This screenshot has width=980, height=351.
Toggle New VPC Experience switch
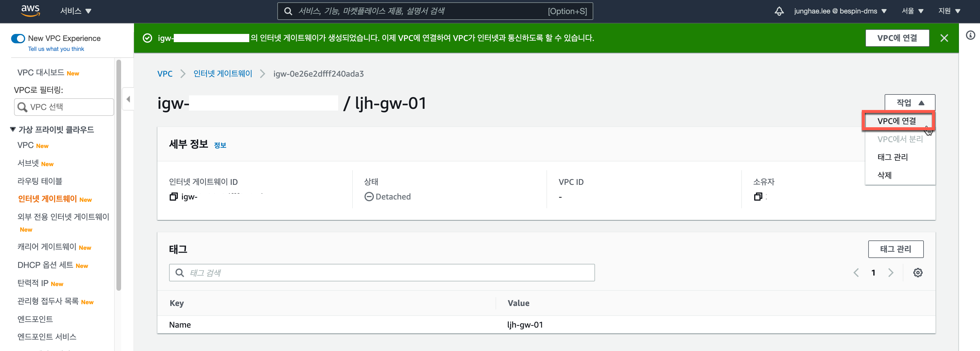click(x=18, y=38)
